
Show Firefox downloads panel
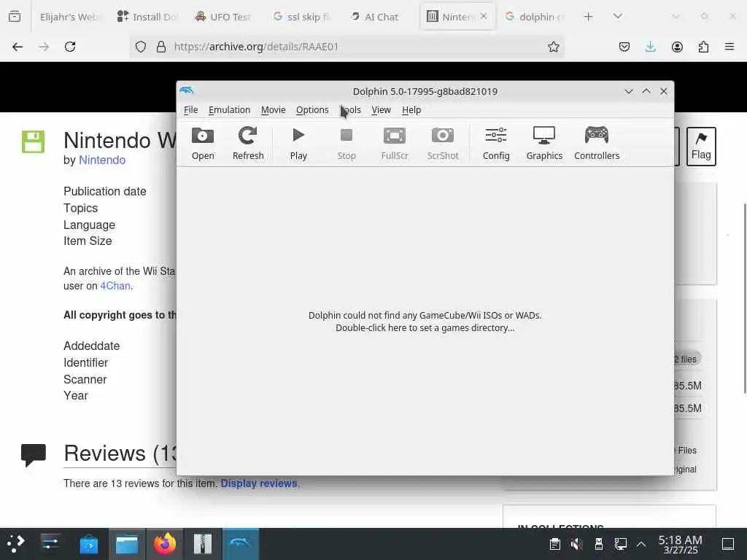pyautogui.click(x=650, y=47)
